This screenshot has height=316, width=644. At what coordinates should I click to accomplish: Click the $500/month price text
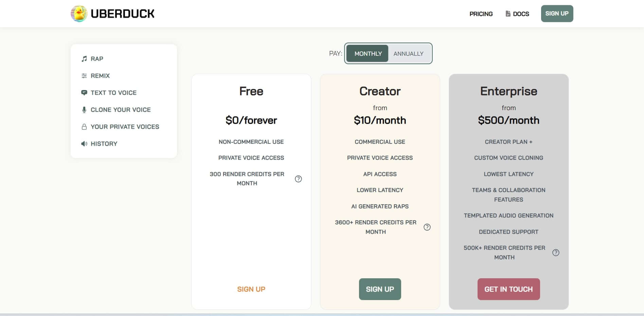point(508,120)
